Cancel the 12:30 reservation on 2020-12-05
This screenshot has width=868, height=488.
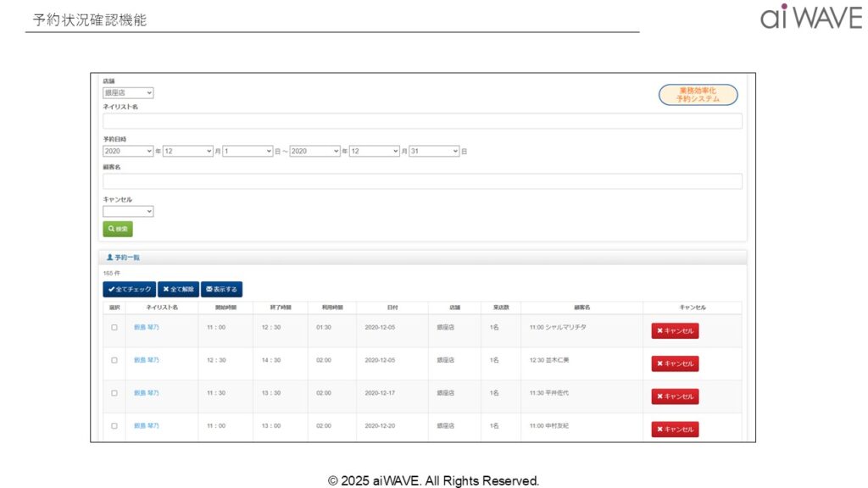(x=675, y=363)
